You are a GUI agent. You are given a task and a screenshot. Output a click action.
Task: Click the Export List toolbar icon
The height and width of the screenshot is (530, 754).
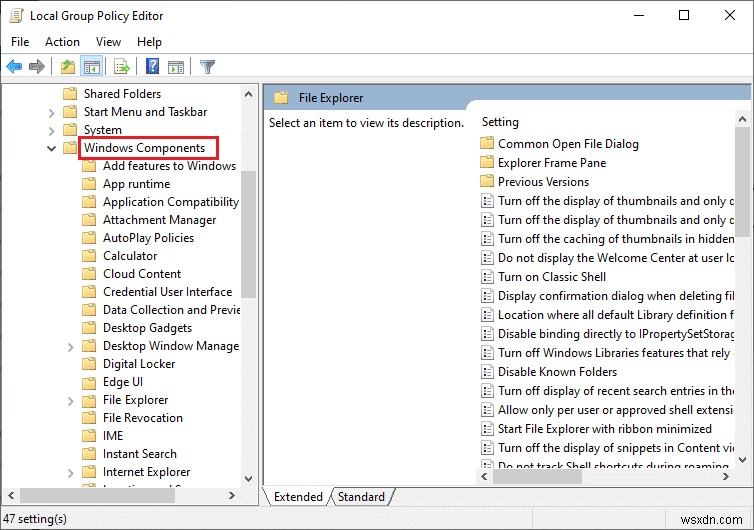(122, 66)
